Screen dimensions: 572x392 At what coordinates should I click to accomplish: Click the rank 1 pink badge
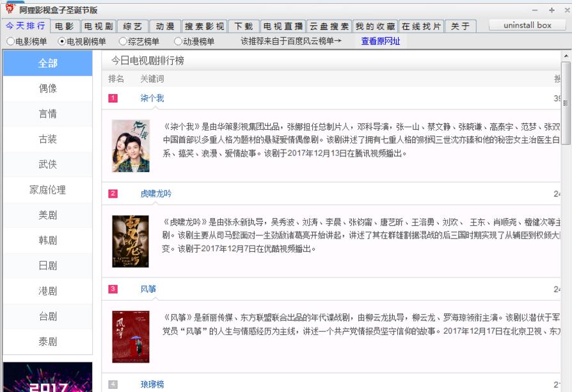pos(113,98)
